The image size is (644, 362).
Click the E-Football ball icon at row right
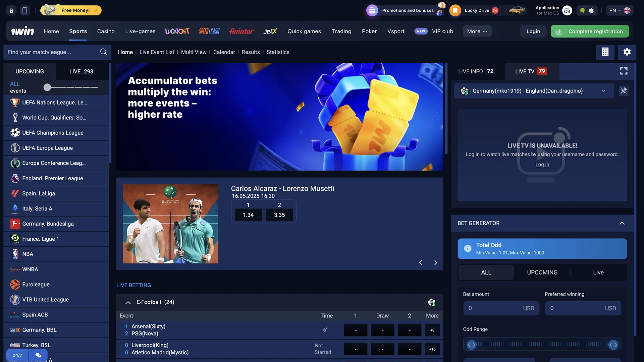point(432,302)
